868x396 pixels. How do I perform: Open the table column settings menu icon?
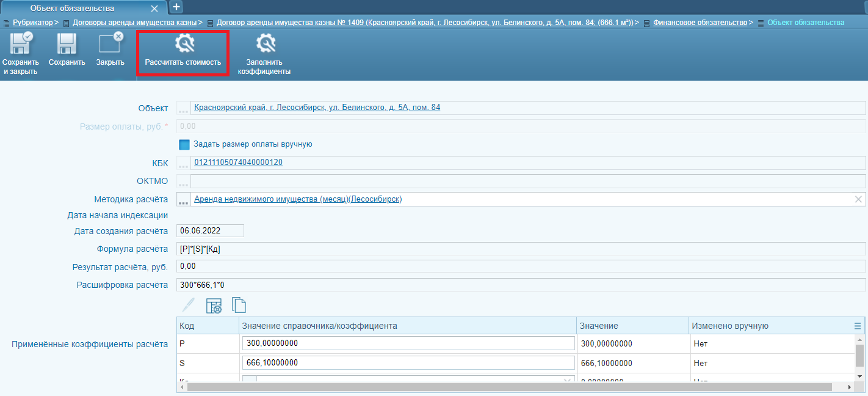click(858, 326)
